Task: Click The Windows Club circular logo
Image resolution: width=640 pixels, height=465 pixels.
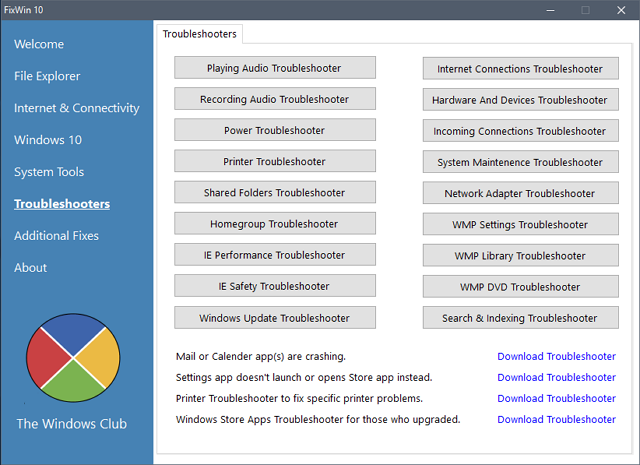Action: pyautogui.click(x=73, y=358)
